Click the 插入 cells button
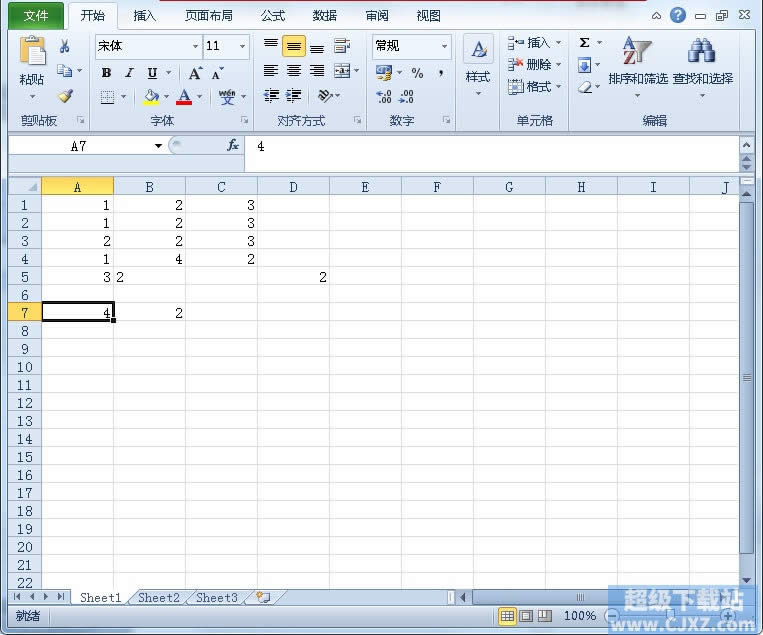763x635 pixels. click(533, 43)
